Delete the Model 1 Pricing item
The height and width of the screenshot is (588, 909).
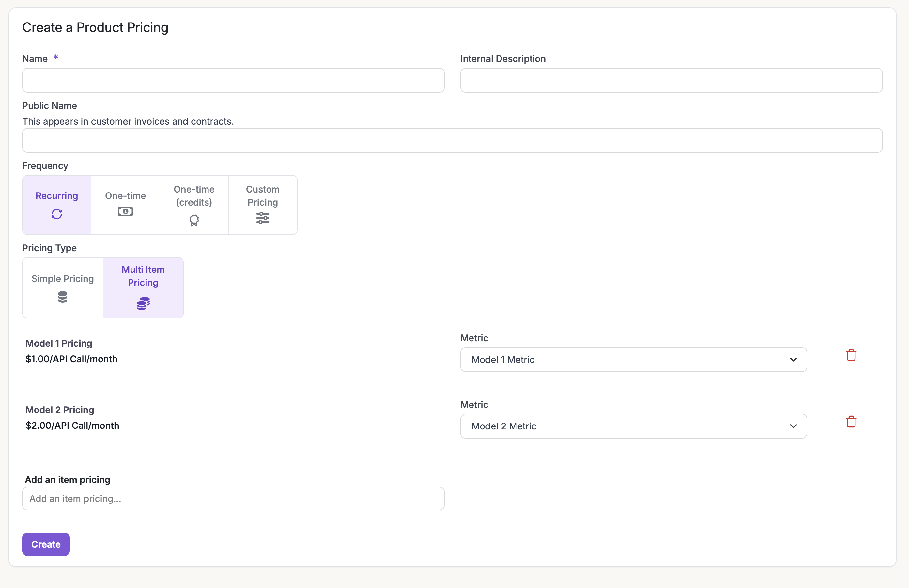[x=851, y=355]
